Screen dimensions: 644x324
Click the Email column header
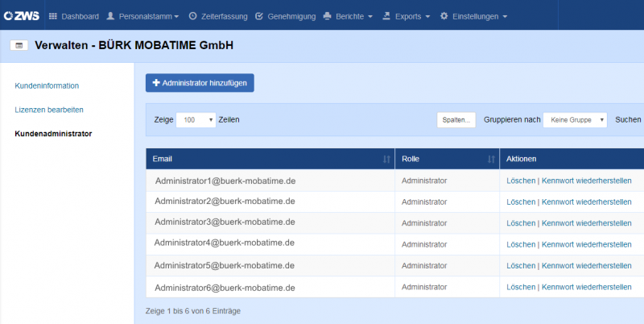pyautogui.click(x=270, y=159)
